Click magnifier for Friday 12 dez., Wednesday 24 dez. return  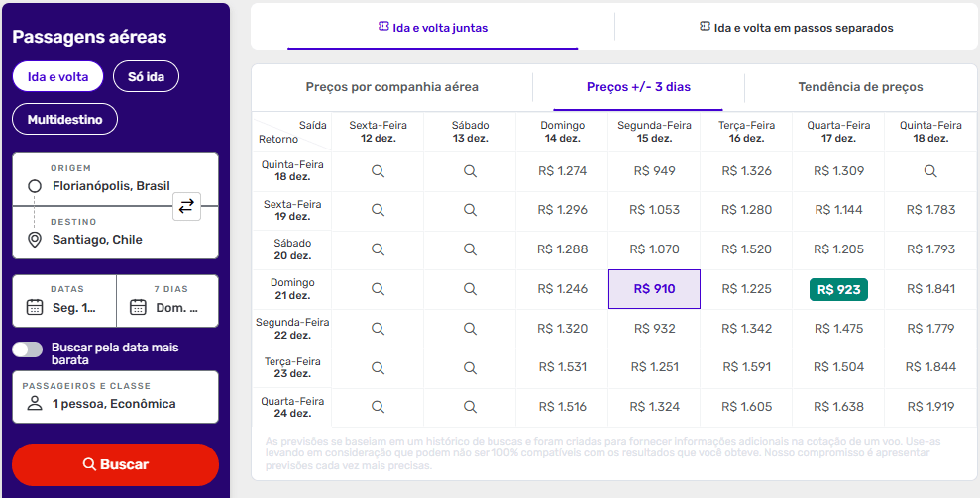coord(378,407)
